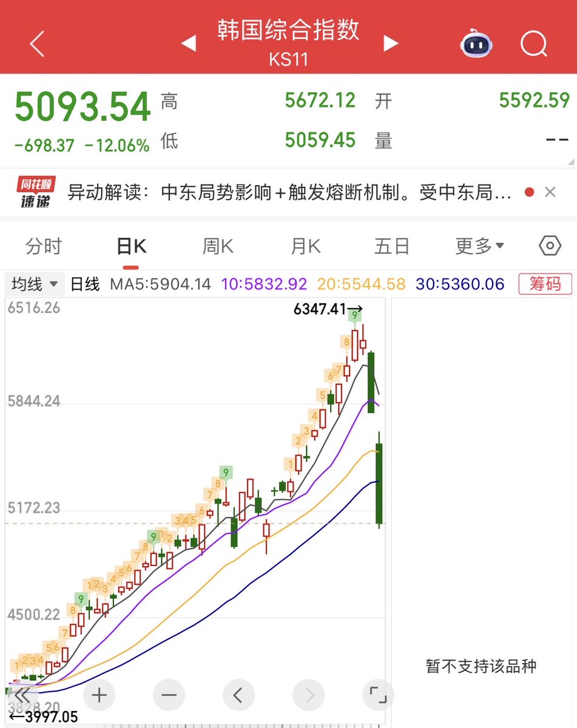Screen dimensions: 577x728
Task: Select the 五日 tab
Action: tap(392, 246)
